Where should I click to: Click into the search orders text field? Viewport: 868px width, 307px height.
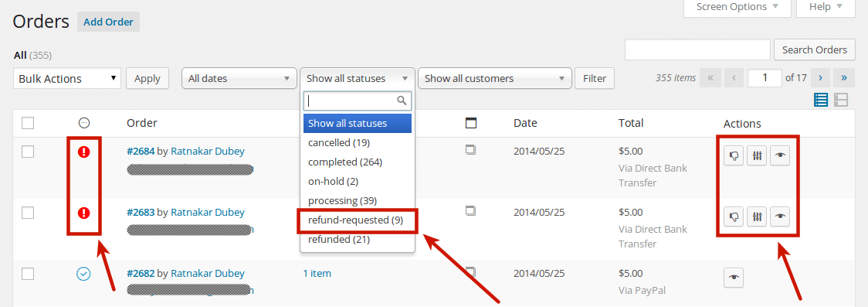697,49
